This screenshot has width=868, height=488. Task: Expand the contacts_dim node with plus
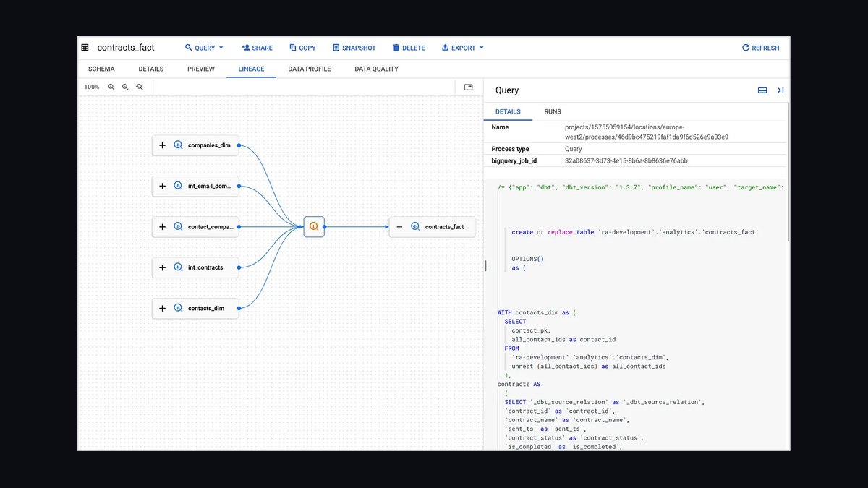point(162,308)
